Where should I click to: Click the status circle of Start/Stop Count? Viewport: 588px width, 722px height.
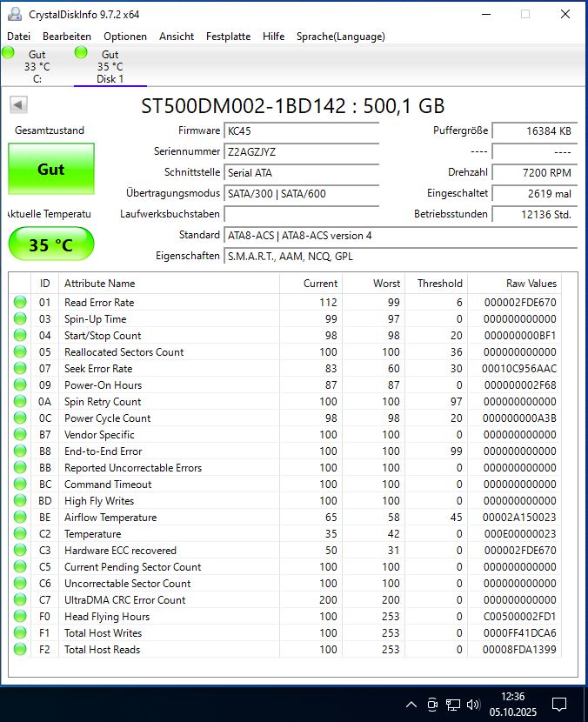(20, 335)
